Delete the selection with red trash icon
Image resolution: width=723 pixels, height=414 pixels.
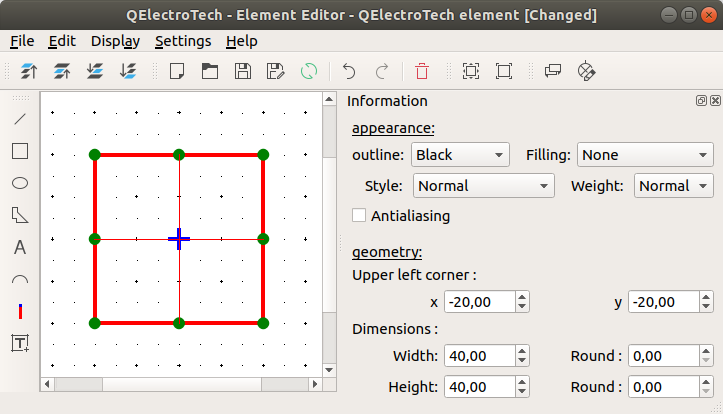tap(422, 71)
